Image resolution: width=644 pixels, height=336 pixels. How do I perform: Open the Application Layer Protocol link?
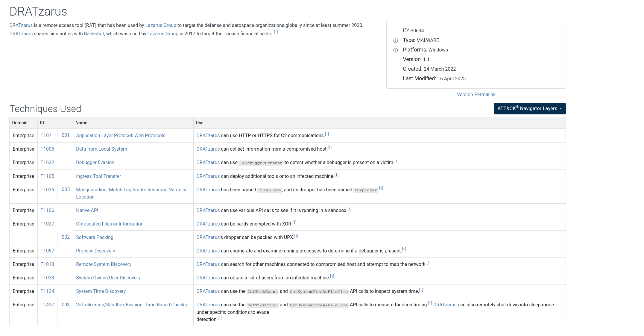(104, 135)
